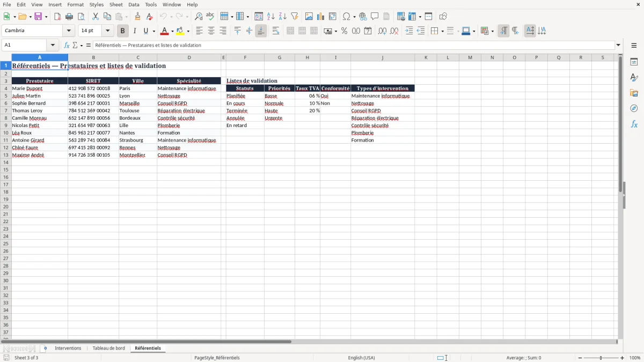Open the Save dropdown arrow
Screen dimensions: 644x362
click(x=46, y=17)
